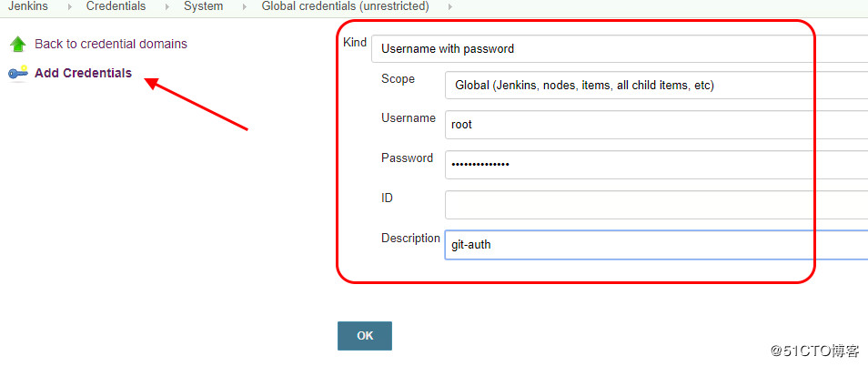The image size is (868, 366).
Task: Navigate to Credentials breadcrumb
Action: tap(116, 6)
